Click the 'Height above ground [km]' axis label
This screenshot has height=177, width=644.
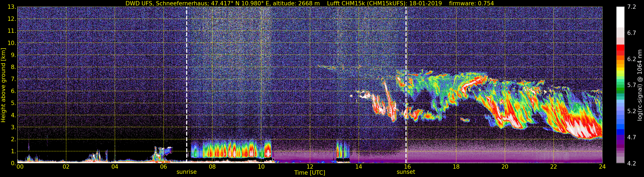coord(3,85)
